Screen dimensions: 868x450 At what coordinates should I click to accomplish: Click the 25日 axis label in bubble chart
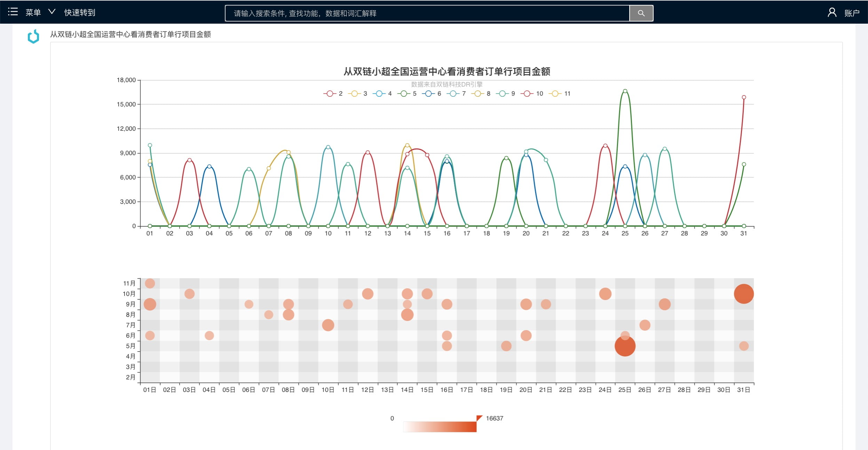click(x=625, y=390)
